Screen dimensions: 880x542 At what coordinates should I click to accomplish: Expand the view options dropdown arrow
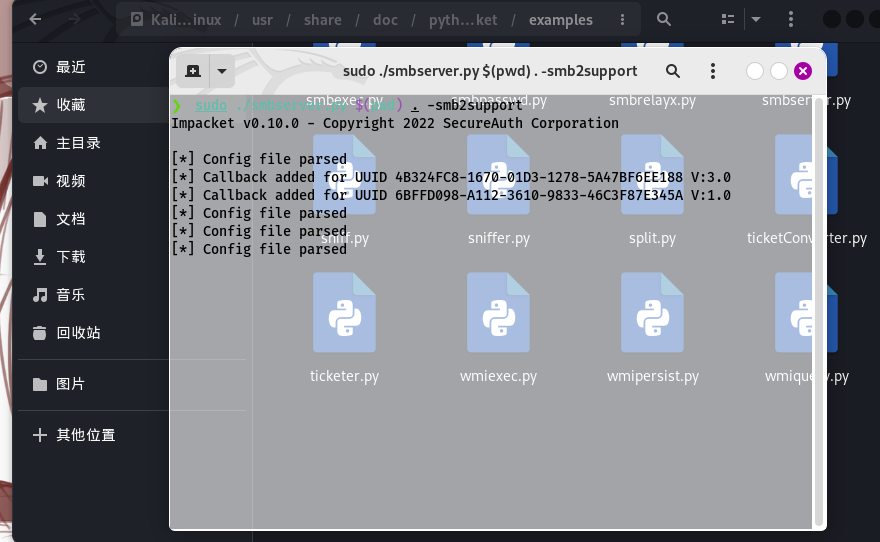(756, 19)
